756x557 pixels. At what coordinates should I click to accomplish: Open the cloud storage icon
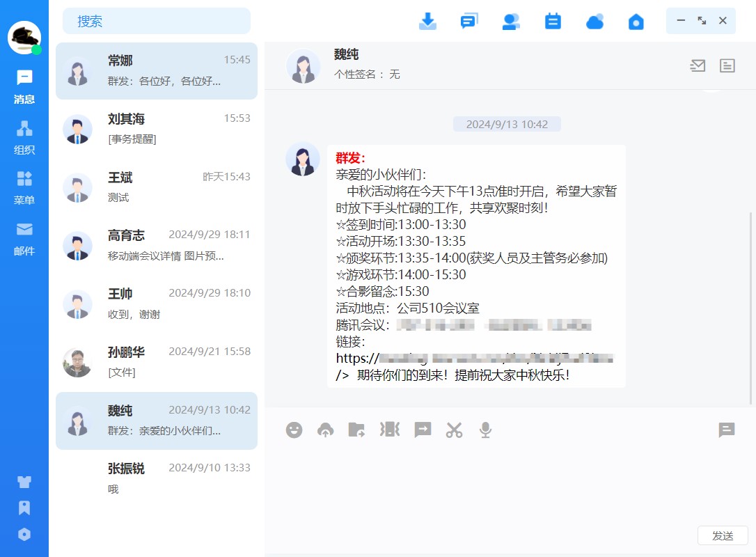pyautogui.click(x=594, y=22)
